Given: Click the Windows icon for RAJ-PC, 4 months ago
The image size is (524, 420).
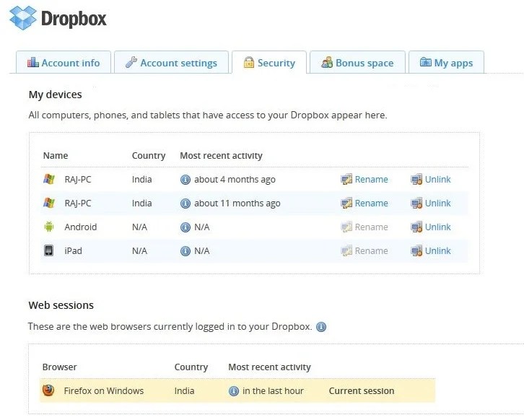Looking at the screenshot, I should click(49, 179).
